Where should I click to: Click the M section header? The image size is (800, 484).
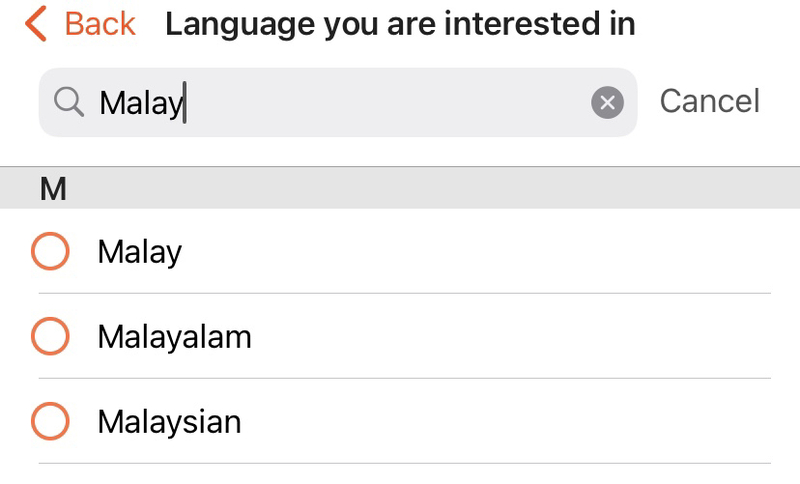click(x=400, y=188)
